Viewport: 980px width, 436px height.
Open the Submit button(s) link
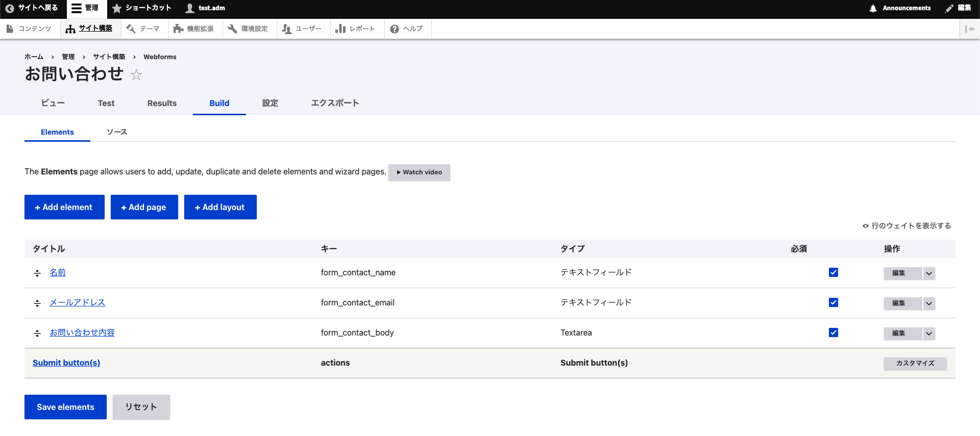pyautogui.click(x=66, y=363)
